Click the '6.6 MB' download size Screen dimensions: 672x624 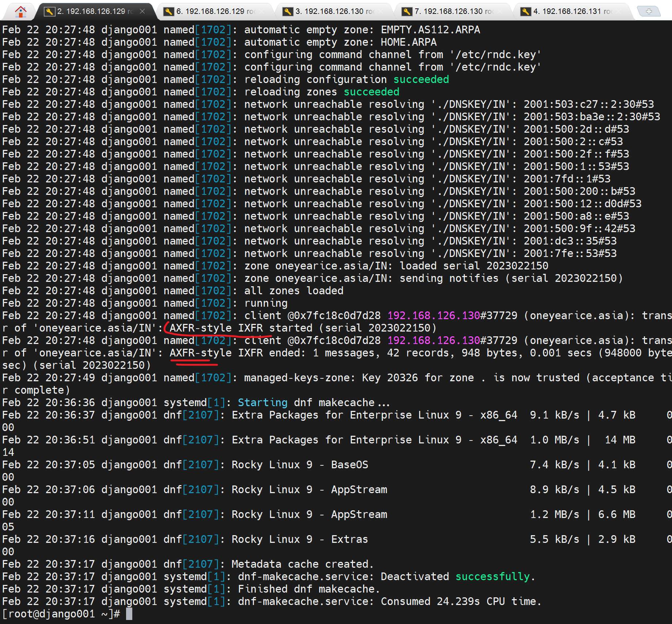(x=617, y=515)
